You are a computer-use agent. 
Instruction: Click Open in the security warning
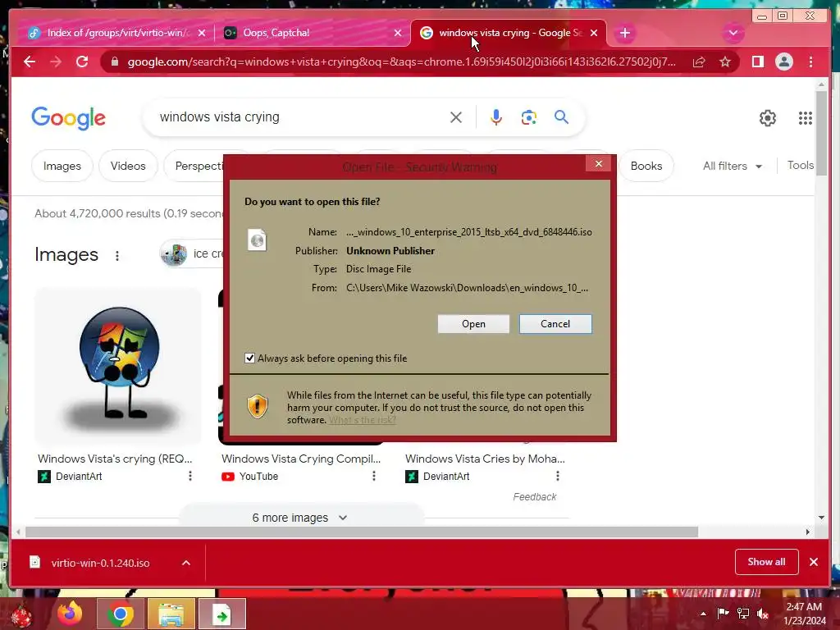[x=473, y=323]
